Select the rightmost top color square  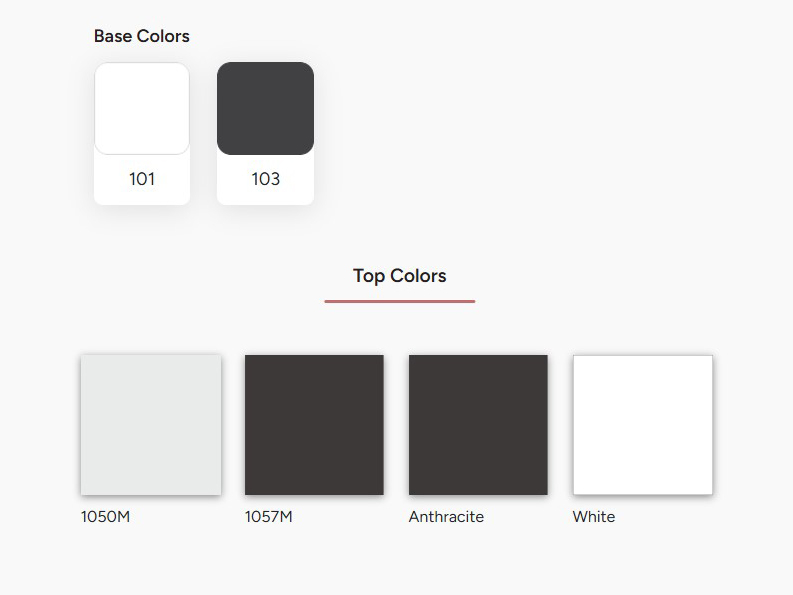[x=642, y=424]
